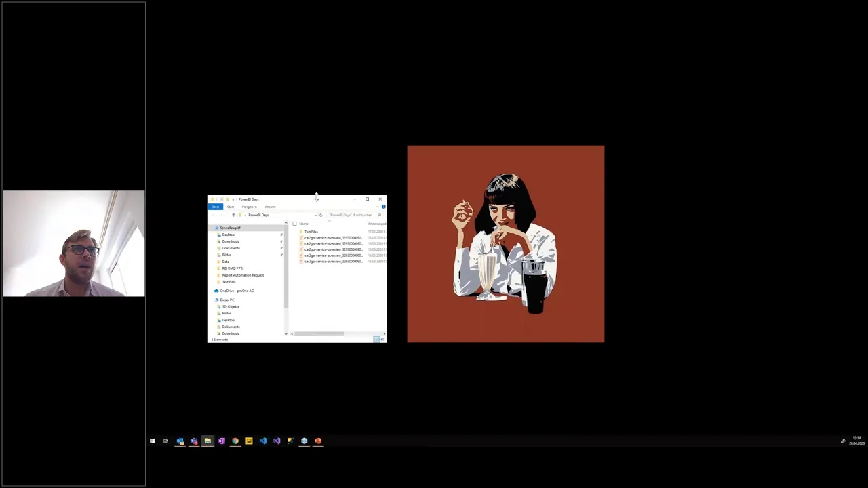Open the Windows Start menu

(x=152, y=441)
